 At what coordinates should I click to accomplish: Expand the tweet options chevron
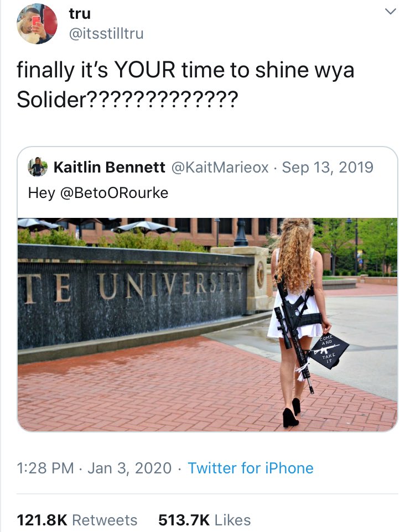click(391, 12)
